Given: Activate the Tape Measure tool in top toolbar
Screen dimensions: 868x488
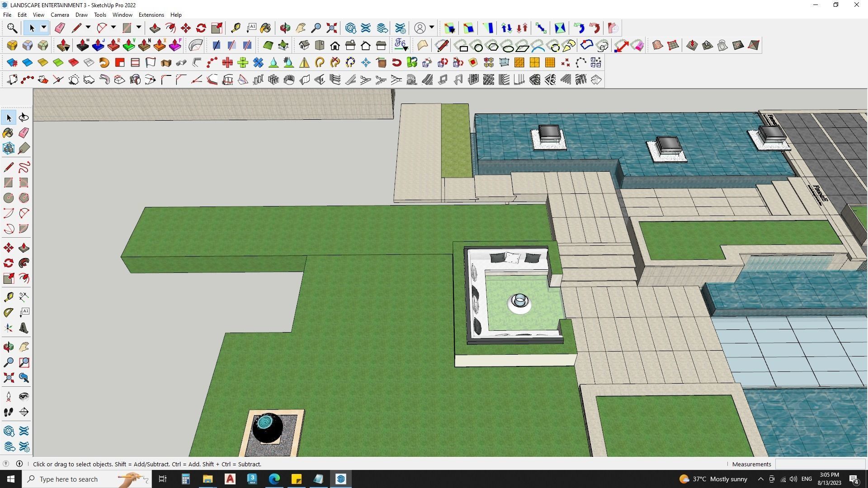Looking at the screenshot, I should [x=236, y=28].
